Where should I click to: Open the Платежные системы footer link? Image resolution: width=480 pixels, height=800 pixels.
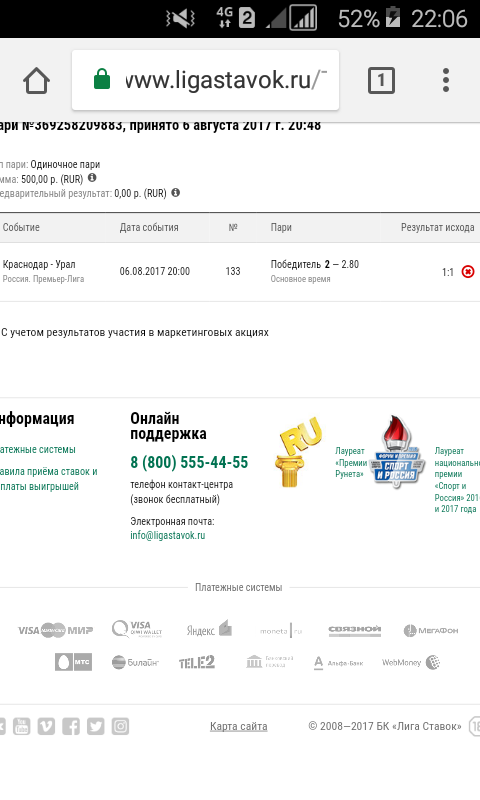[x=38, y=449]
